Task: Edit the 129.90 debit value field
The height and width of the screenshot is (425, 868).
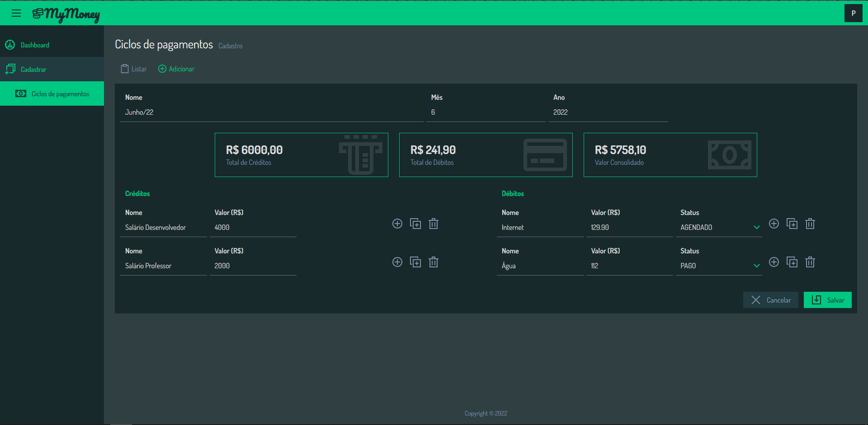Action: pos(630,228)
